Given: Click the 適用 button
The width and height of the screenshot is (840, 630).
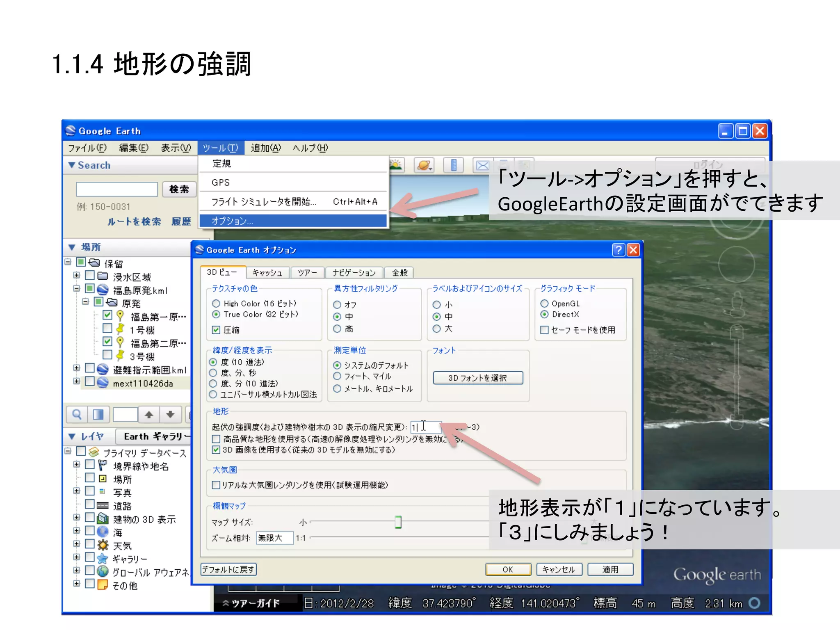Looking at the screenshot, I should tap(610, 569).
